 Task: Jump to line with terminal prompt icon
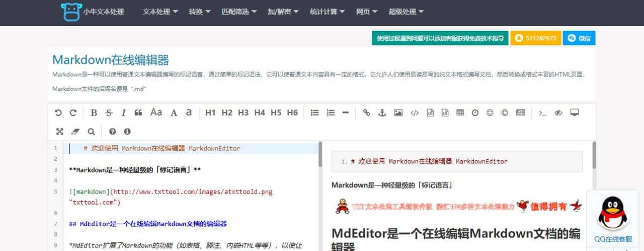[x=542, y=113]
